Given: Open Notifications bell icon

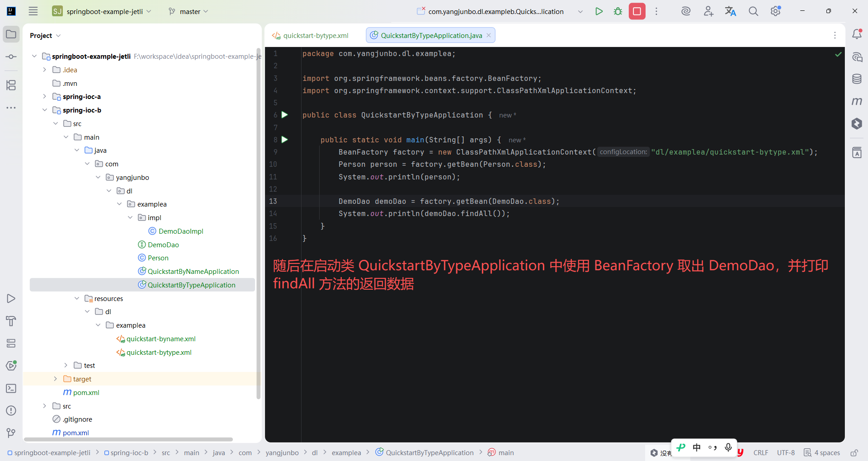Looking at the screenshot, I should pyautogui.click(x=857, y=34).
